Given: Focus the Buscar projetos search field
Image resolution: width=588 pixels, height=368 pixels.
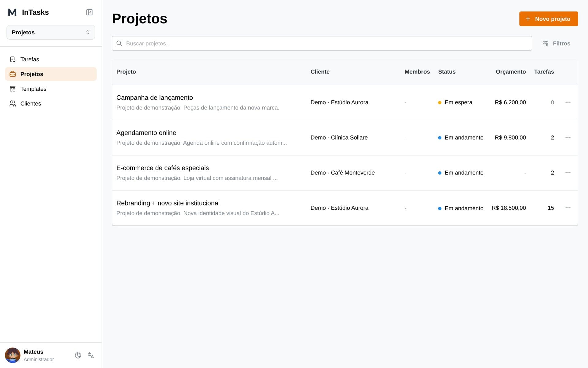Looking at the screenshot, I should (322, 43).
